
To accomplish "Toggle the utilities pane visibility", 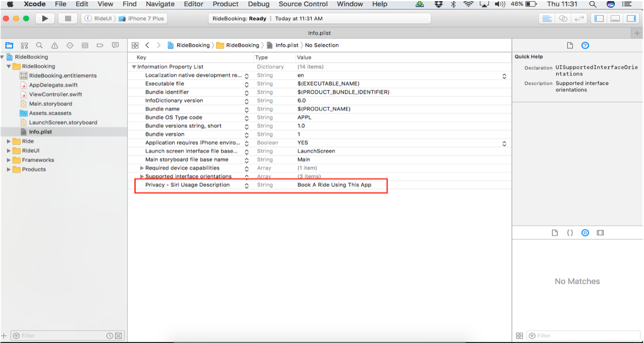I will coord(631,19).
